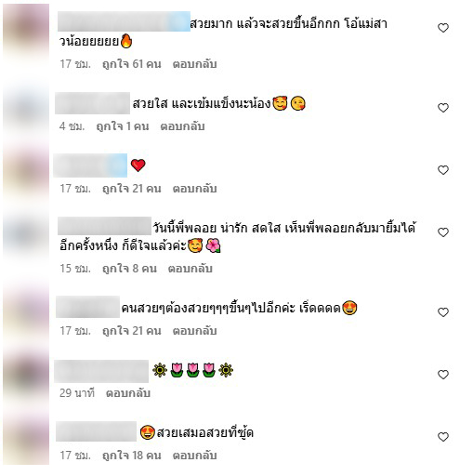This screenshot has width=460, height=476.
Task: View the 61 likes on first comment
Action: pyautogui.click(x=132, y=64)
